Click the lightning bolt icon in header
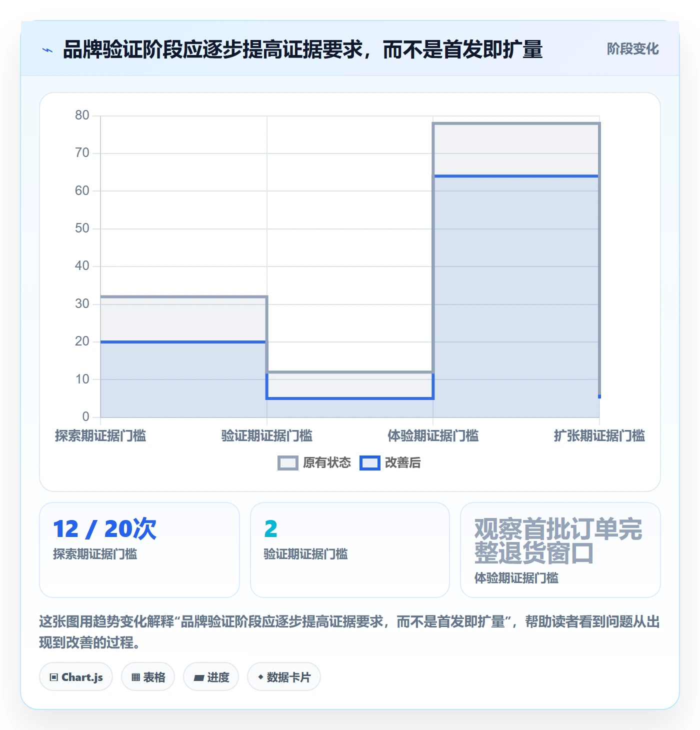This screenshot has width=700, height=730. (47, 50)
